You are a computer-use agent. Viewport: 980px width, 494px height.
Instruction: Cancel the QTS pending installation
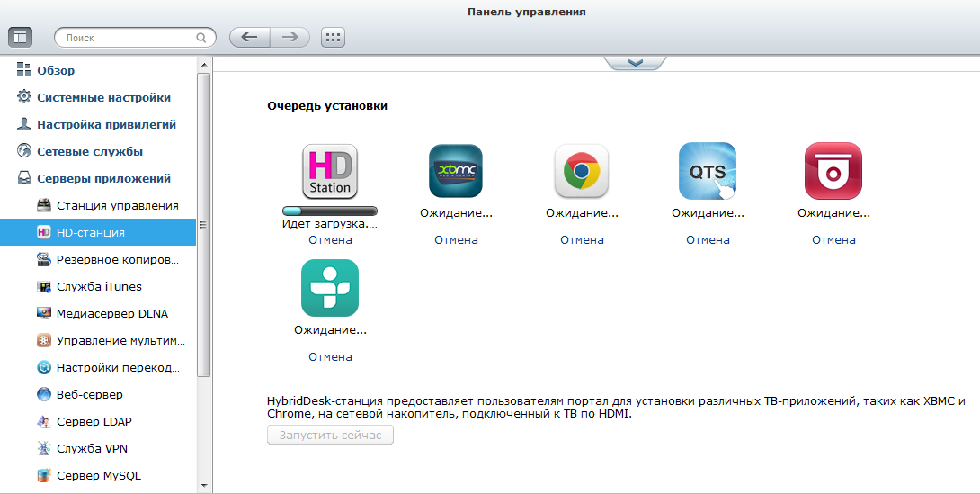coord(708,239)
